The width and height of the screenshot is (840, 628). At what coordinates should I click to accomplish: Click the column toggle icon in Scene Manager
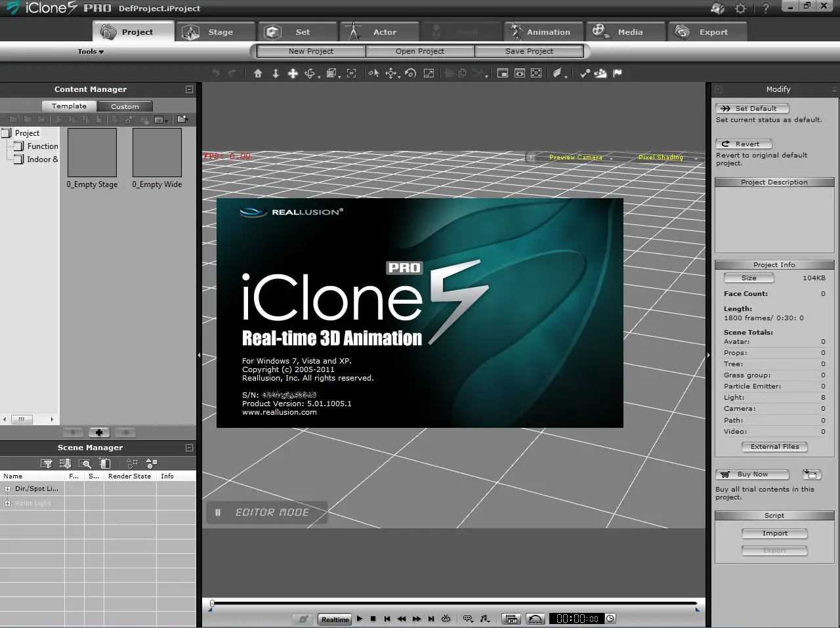(105, 463)
